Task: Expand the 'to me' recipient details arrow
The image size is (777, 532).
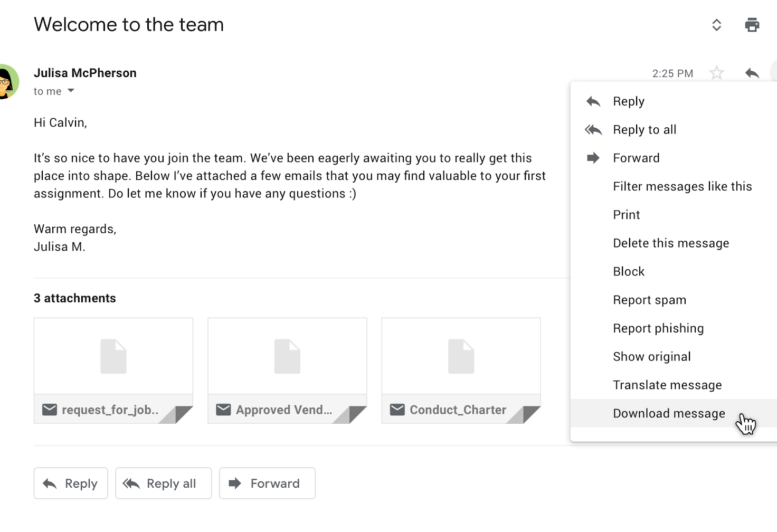Action: point(71,91)
